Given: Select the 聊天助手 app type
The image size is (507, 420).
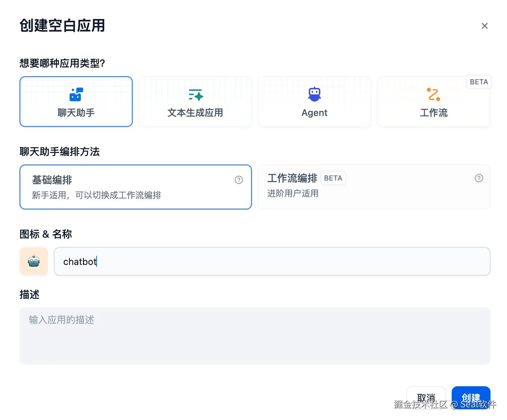Looking at the screenshot, I should point(76,102).
